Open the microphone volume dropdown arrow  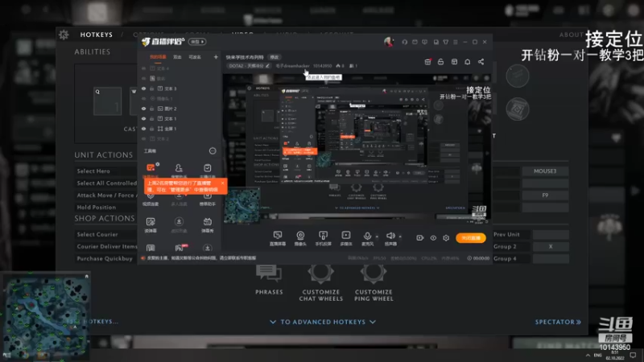(377, 237)
